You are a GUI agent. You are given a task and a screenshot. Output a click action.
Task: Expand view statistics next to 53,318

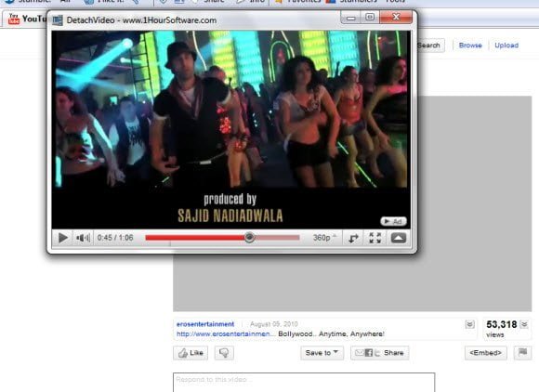pyautogui.click(x=524, y=324)
